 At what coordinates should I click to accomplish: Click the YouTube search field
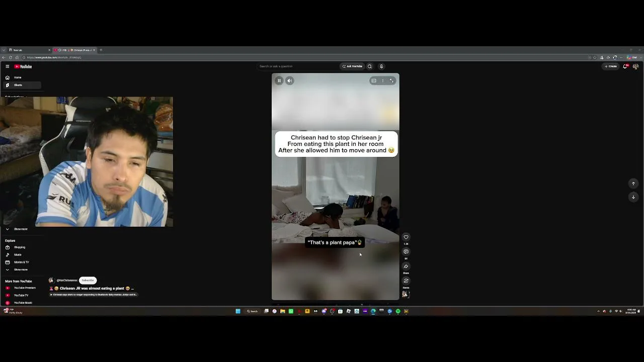(298, 66)
